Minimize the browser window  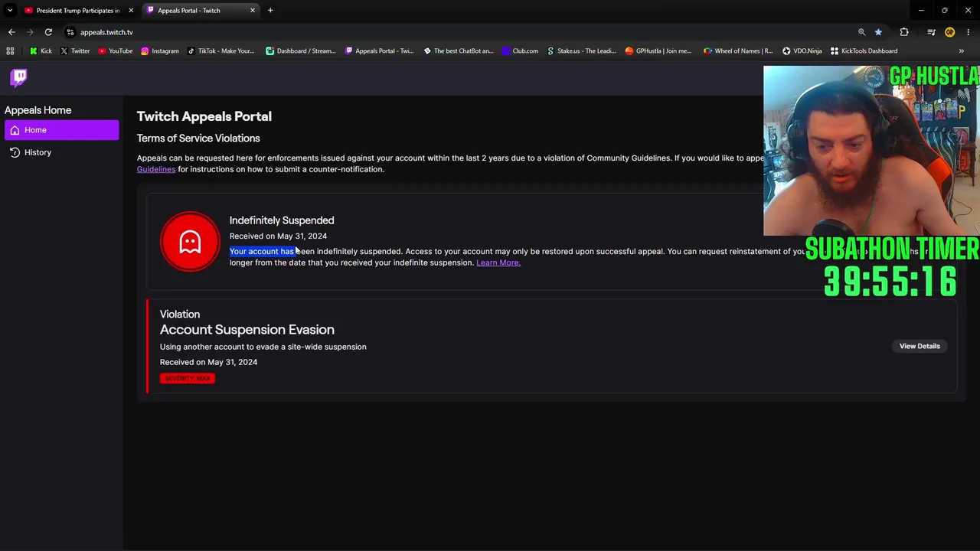tap(921, 10)
